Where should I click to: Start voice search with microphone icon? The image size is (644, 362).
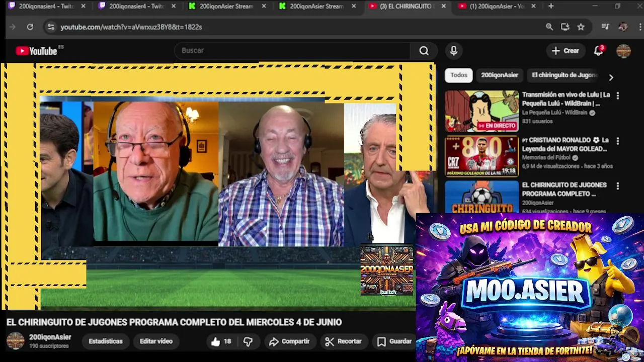[453, 51]
